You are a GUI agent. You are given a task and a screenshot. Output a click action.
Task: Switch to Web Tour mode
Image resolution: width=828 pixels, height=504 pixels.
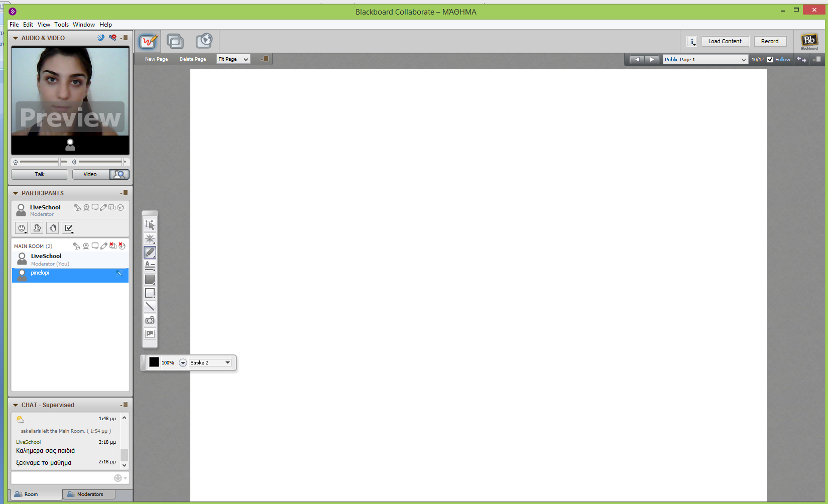(x=204, y=41)
